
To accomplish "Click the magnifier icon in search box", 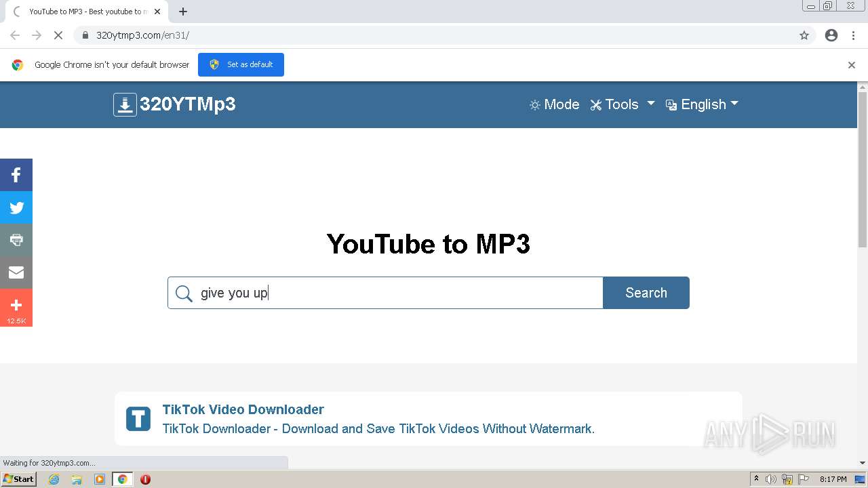I will point(184,293).
